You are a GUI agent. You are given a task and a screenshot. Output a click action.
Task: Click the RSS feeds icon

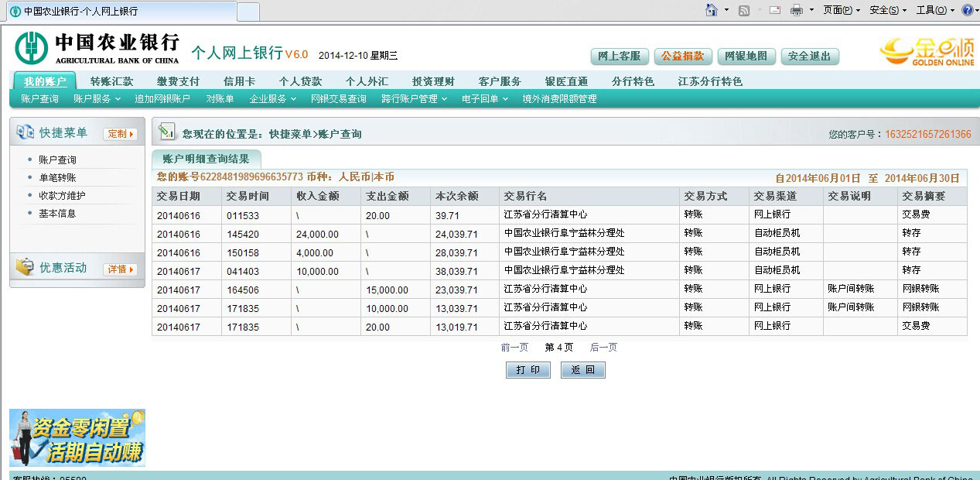click(x=744, y=10)
